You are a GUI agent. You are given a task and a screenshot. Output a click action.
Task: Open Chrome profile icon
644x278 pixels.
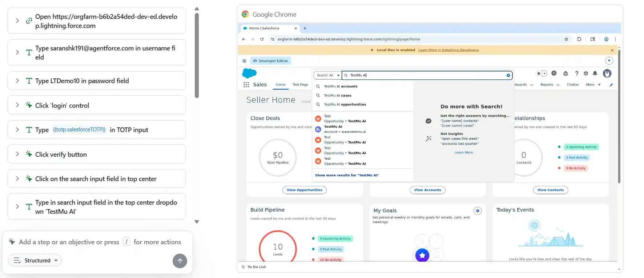pos(606,39)
